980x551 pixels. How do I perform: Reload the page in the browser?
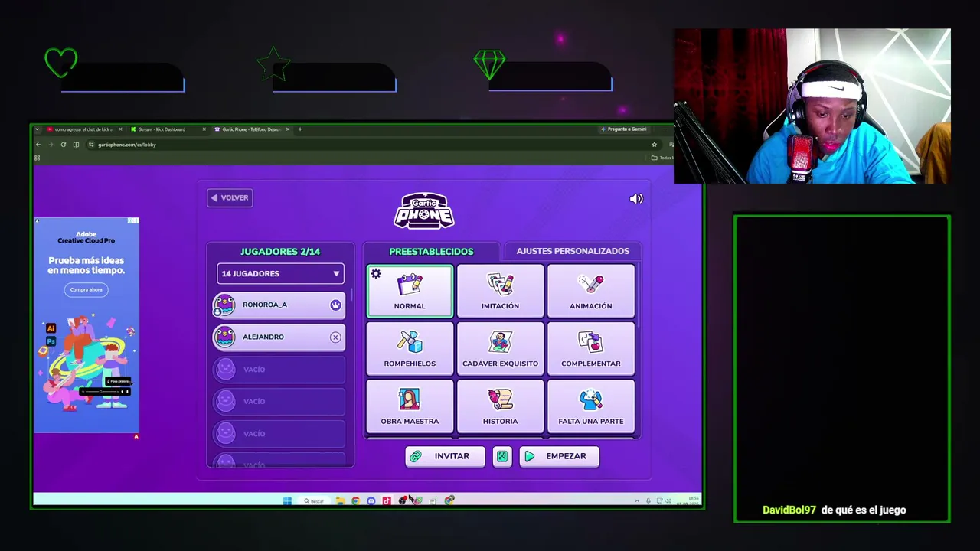click(64, 145)
